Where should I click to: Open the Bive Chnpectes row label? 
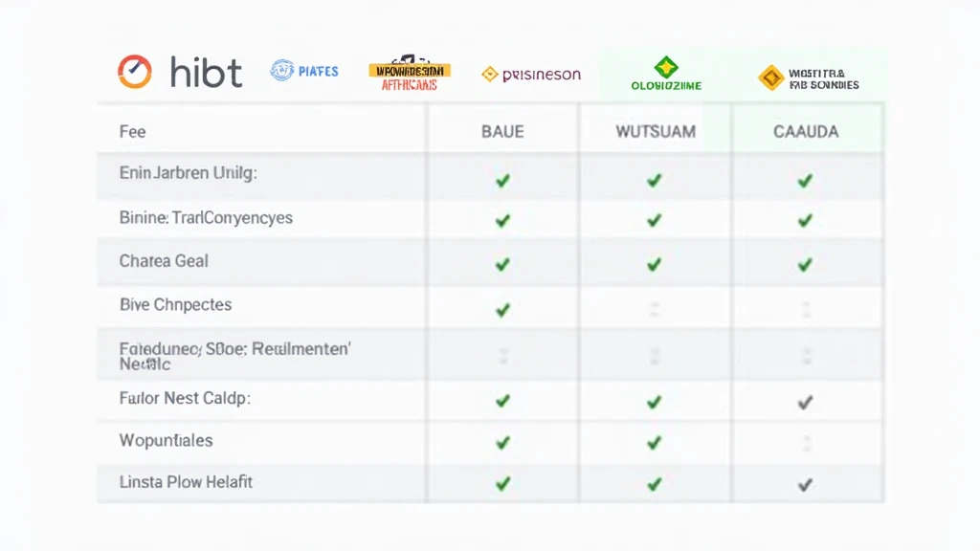pos(175,305)
